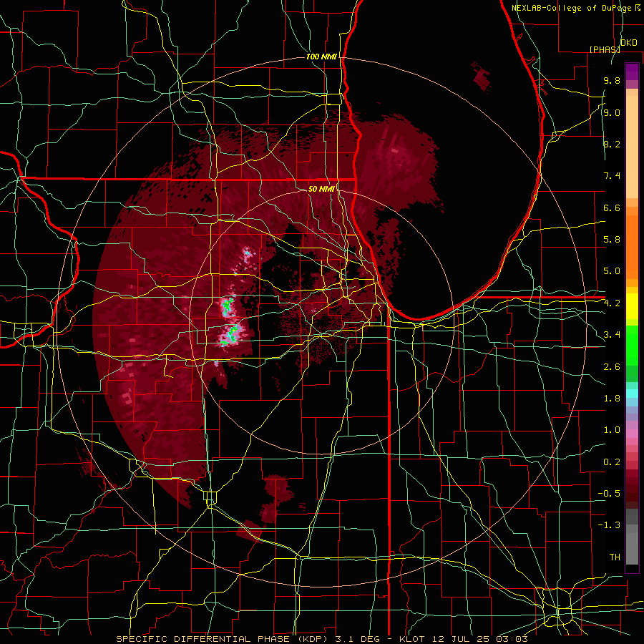
Task: Click the "TH" threshold label on scale
Action: 615,557
